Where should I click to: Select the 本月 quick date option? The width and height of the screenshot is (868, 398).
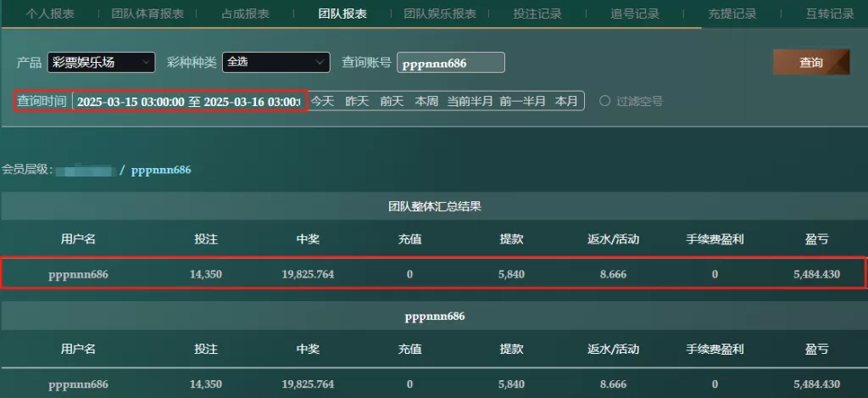[x=566, y=102]
